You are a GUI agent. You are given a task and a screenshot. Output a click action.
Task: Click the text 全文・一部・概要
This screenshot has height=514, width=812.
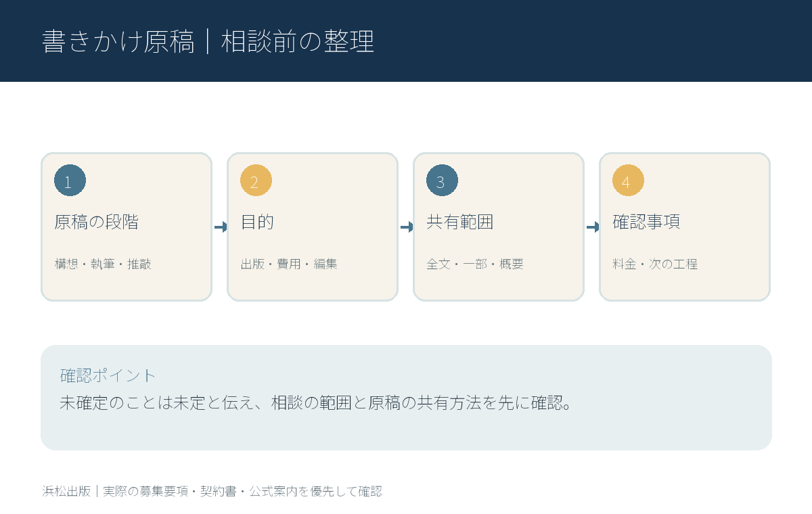tap(475, 264)
